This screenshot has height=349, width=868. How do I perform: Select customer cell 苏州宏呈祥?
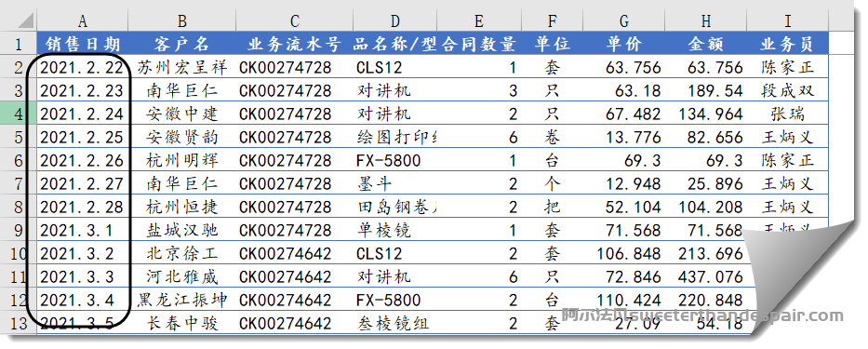[182, 67]
